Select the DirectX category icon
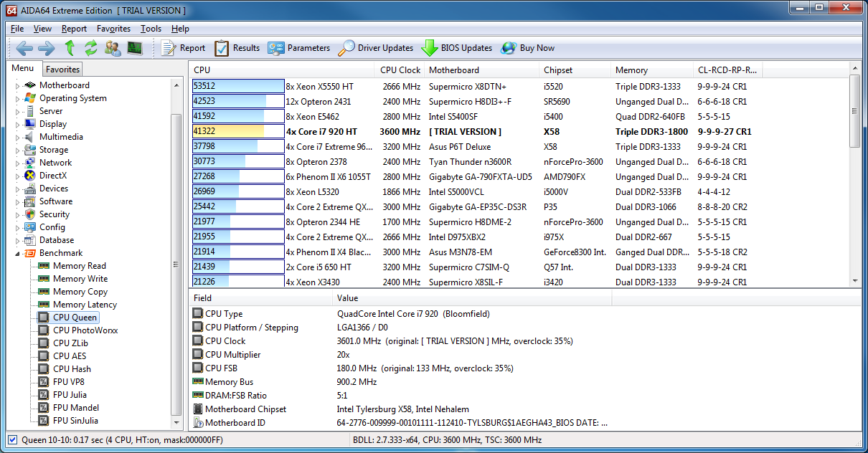 pos(30,176)
